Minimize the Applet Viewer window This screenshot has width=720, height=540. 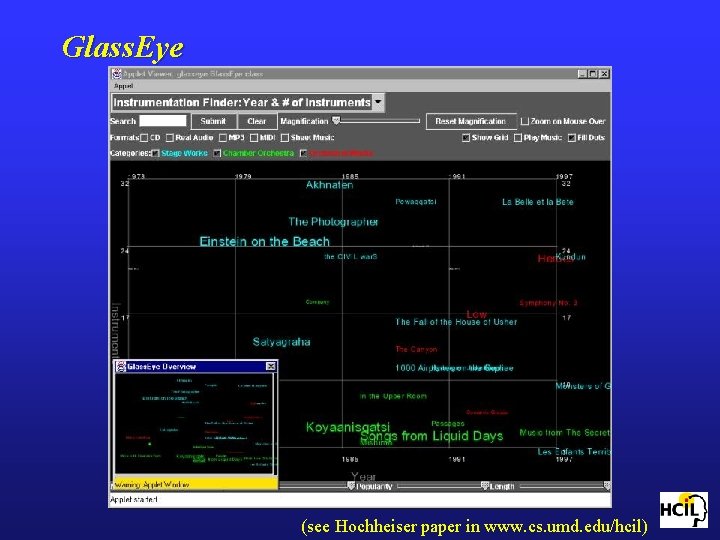coord(583,73)
